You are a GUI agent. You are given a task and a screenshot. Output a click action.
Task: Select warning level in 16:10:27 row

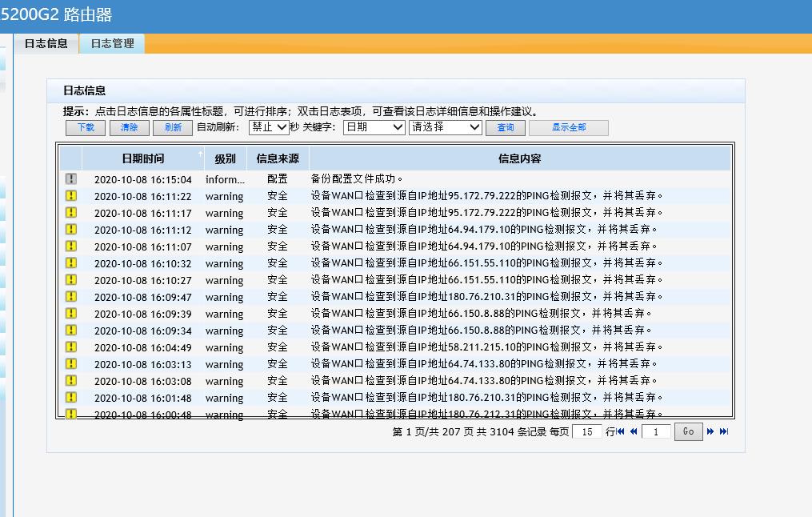tap(224, 280)
